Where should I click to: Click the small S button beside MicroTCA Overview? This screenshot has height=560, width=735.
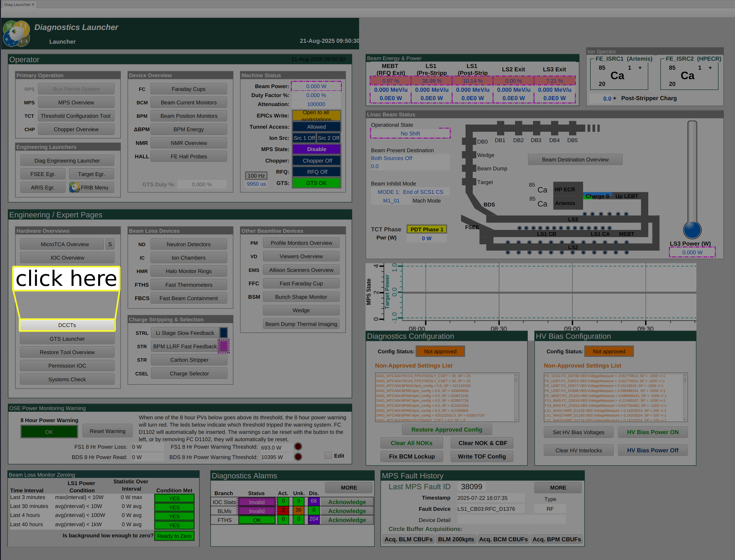(110, 244)
